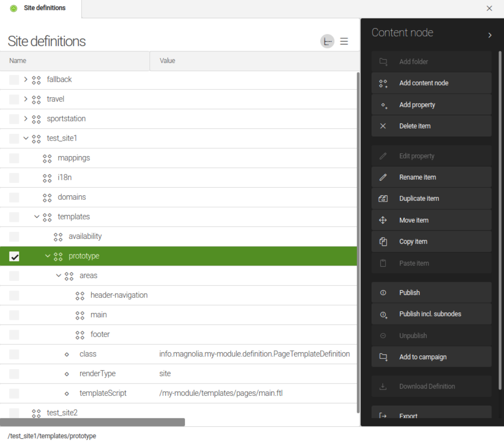Select the test_site1 checkbox
Viewport: 504px width, 441px height.
(13, 138)
